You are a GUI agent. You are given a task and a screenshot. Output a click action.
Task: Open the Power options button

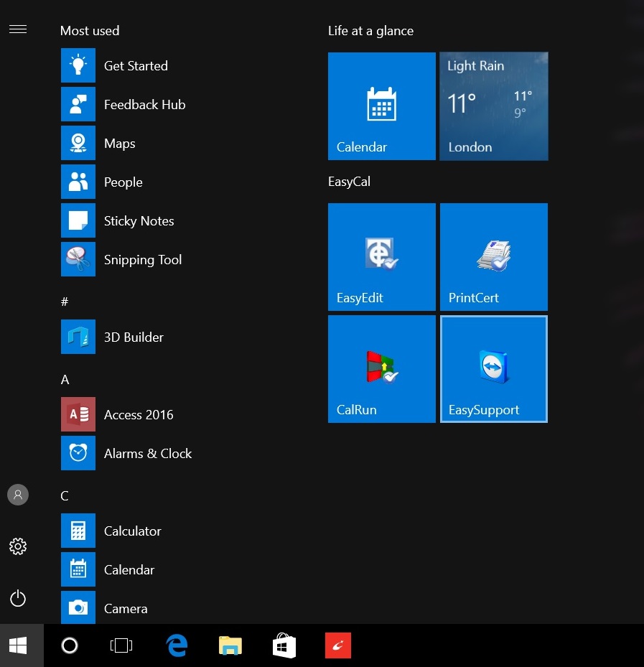(18, 598)
